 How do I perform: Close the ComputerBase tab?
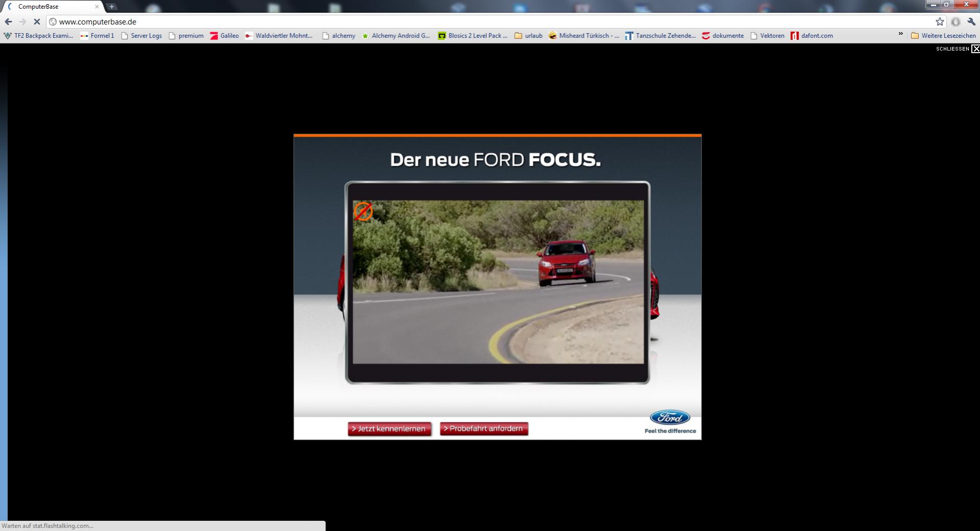[97, 7]
